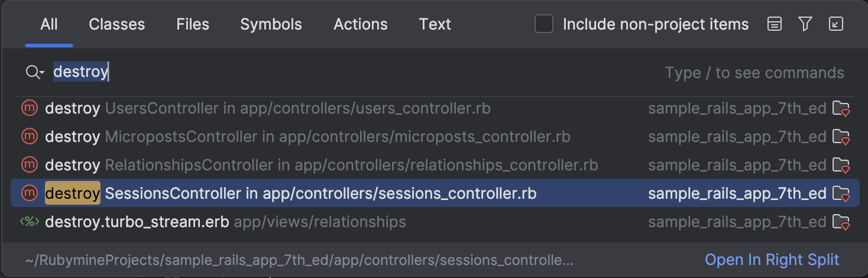Click the preview toggle icon in header

pyautogui.click(x=775, y=24)
